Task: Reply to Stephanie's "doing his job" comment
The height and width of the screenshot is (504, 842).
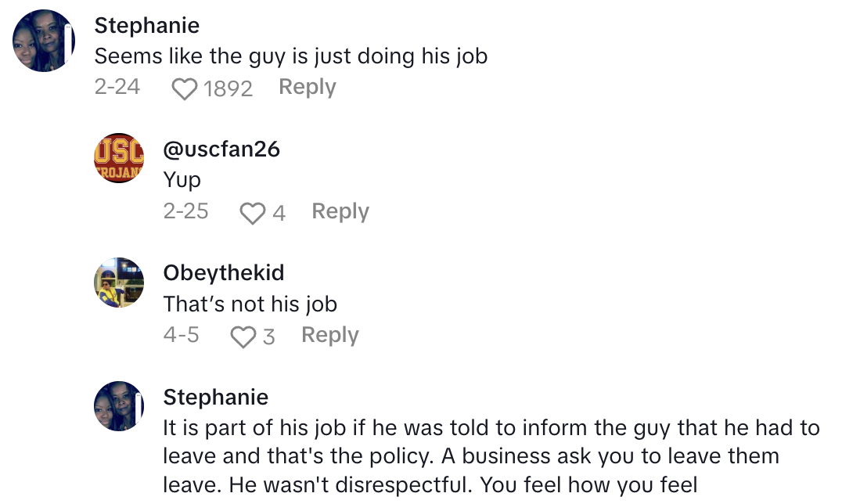Action: 307,87
